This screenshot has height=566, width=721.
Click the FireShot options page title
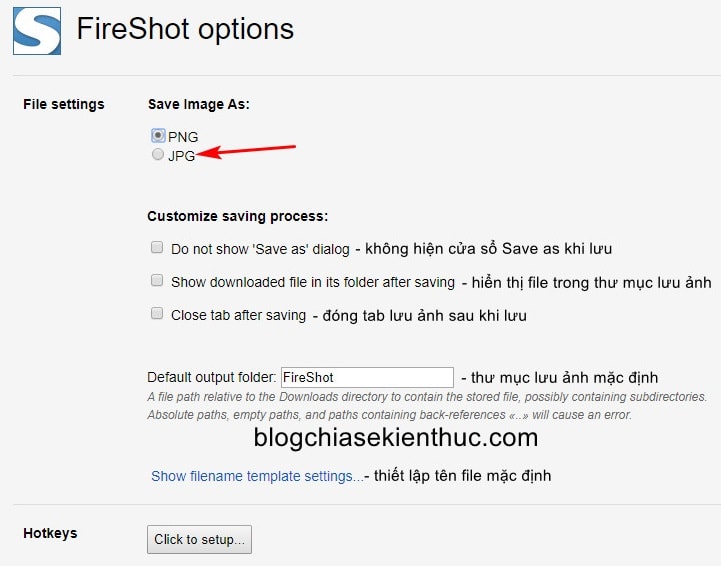(185, 29)
